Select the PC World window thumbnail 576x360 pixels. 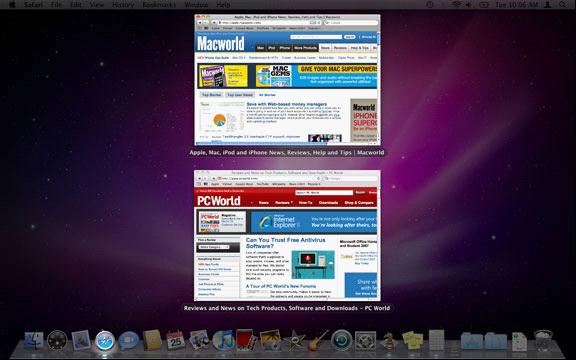(287, 235)
